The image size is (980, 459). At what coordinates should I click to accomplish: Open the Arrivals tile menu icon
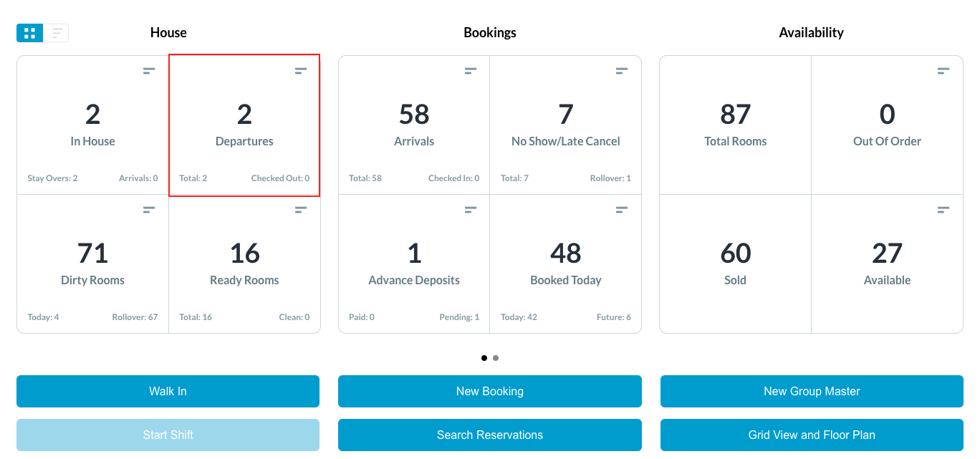(471, 70)
